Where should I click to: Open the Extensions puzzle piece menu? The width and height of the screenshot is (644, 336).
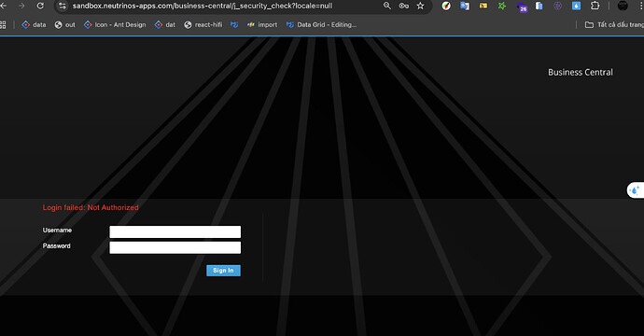(x=595, y=6)
